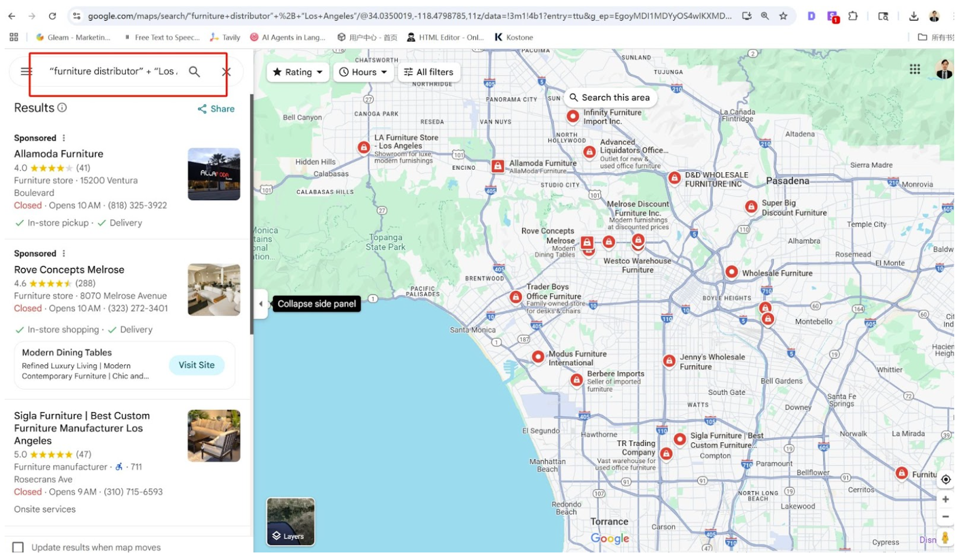Click the Allamoda Furniture map pin
Viewport: 960px width, 560px height.
(497, 166)
